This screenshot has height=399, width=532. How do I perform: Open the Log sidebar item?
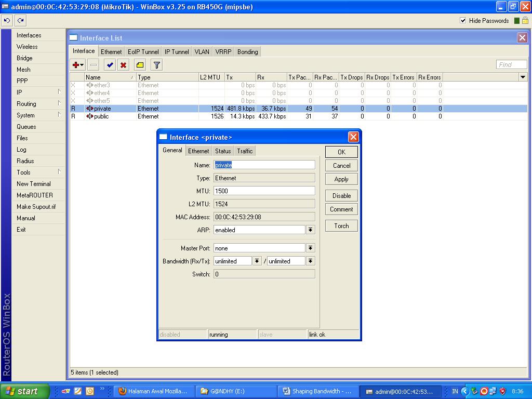point(38,149)
